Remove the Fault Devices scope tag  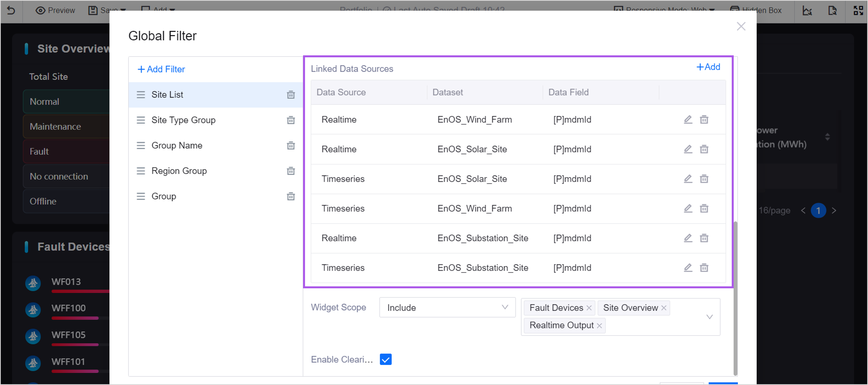589,308
